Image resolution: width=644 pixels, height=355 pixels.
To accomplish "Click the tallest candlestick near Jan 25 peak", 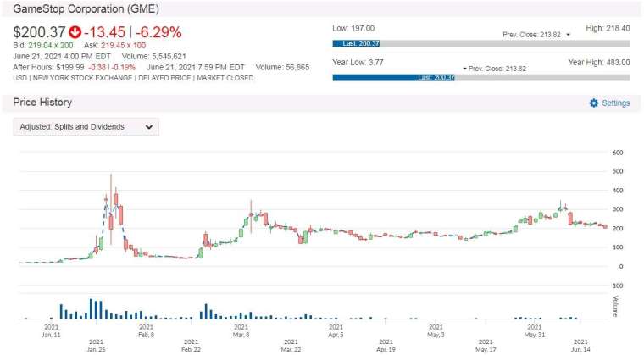I will tap(111, 209).
